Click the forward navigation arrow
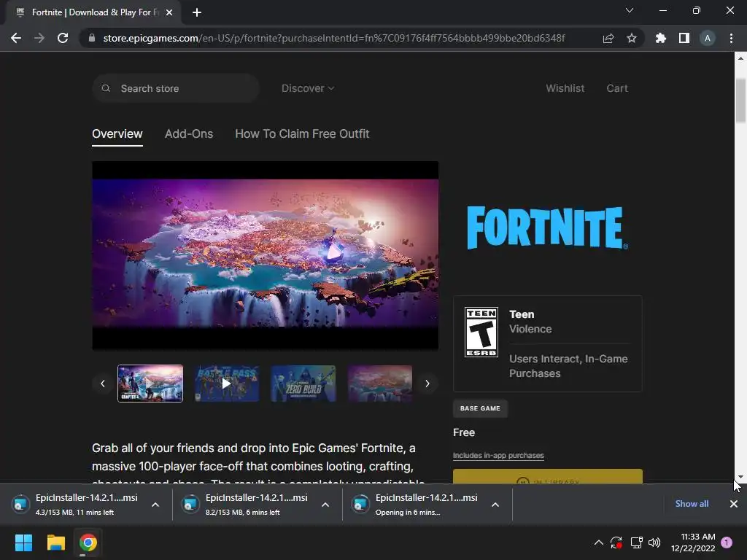 39,38
